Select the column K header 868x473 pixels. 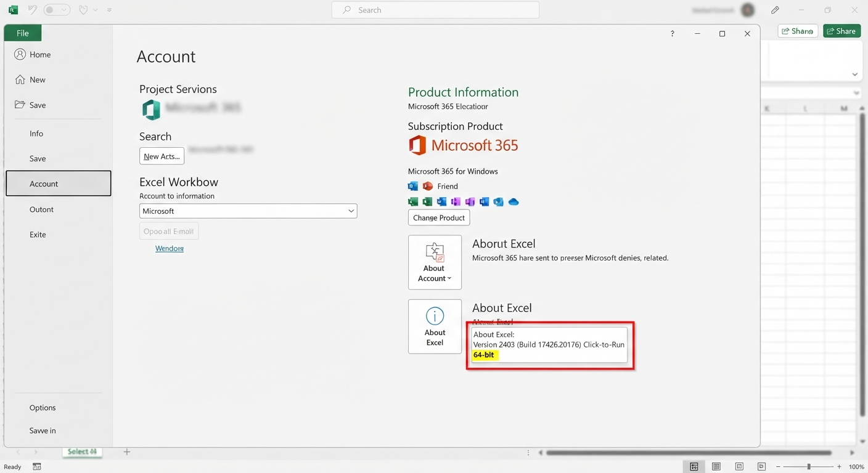tap(768, 108)
